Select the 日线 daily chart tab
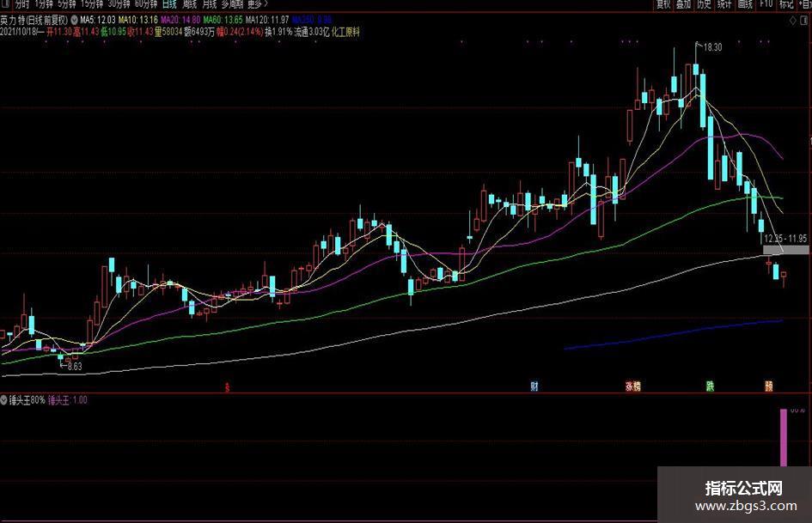The height and width of the screenshot is (523, 812). point(169,4)
